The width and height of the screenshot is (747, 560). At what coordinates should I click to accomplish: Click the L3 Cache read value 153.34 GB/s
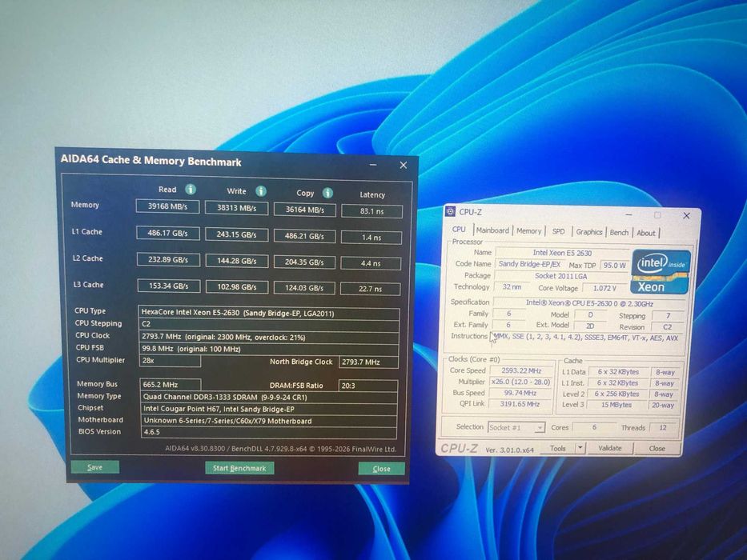pos(169,286)
